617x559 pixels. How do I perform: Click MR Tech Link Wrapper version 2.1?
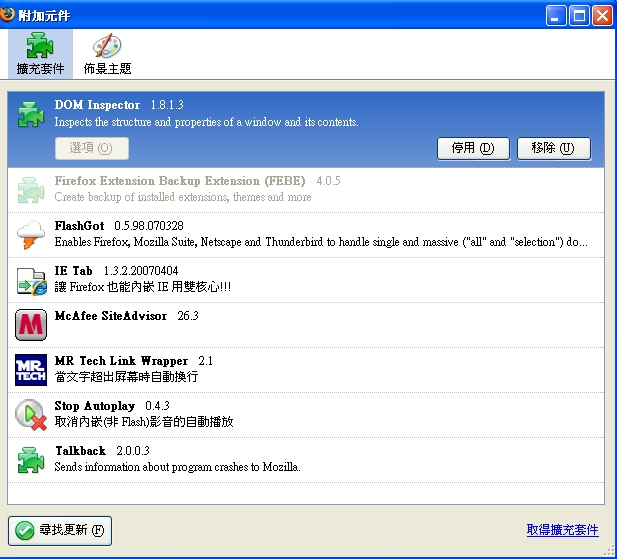[205, 361]
